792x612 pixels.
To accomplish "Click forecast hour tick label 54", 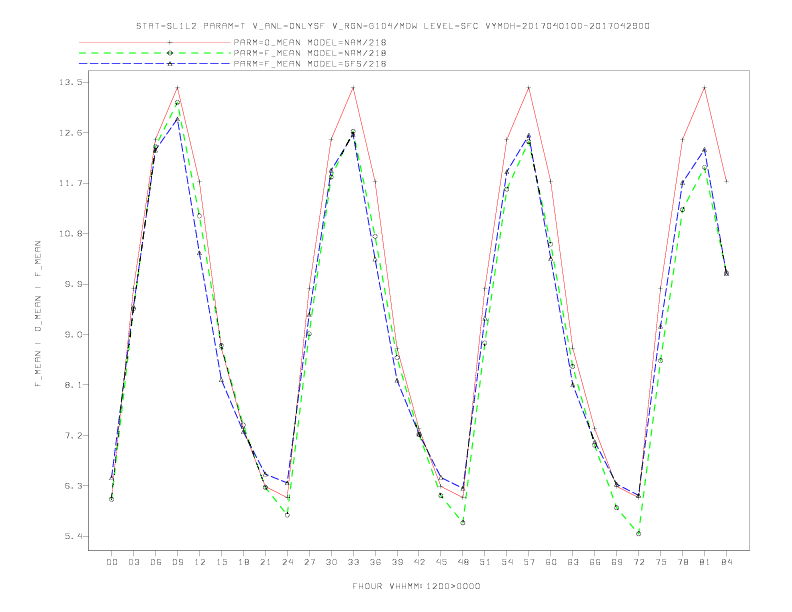I will (x=507, y=562).
